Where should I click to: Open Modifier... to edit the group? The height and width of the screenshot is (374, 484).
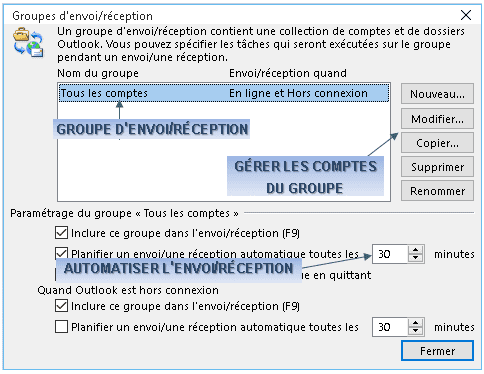point(437,119)
